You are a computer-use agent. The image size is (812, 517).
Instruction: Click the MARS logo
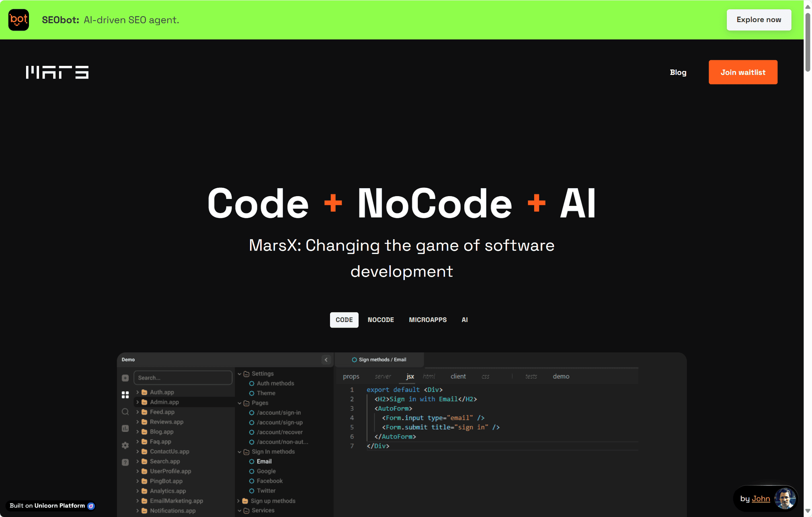[x=57, y=72]
